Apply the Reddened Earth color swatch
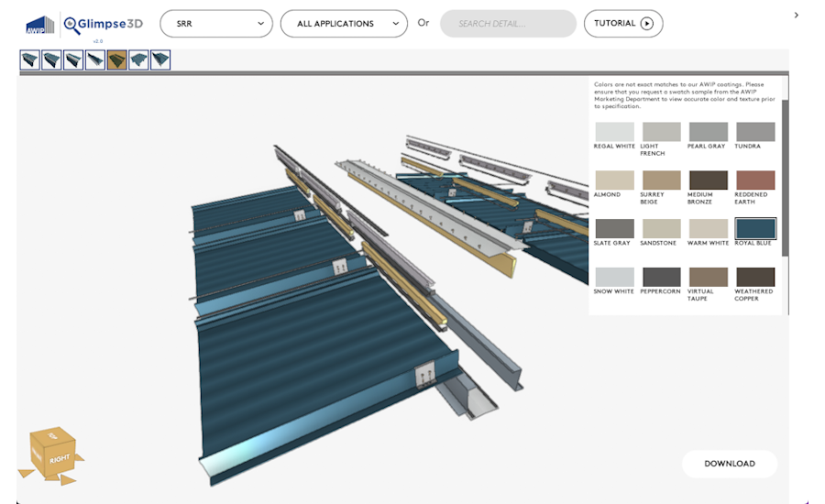Image resolution: width=825 pixels, height=504 pixels. 754,181
